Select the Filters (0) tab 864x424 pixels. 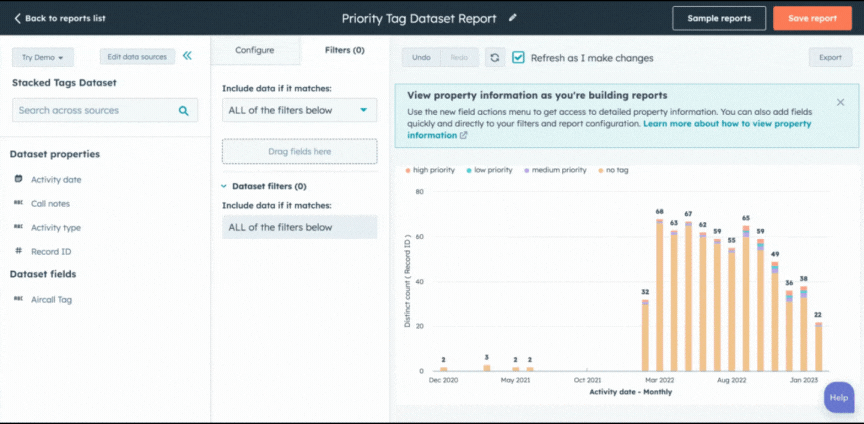click(344, 50)
